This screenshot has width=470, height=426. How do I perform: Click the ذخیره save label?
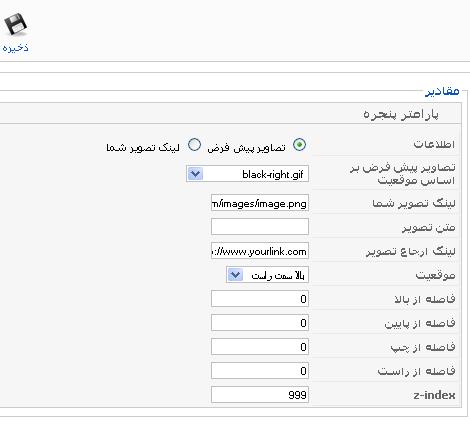(15, 48)
